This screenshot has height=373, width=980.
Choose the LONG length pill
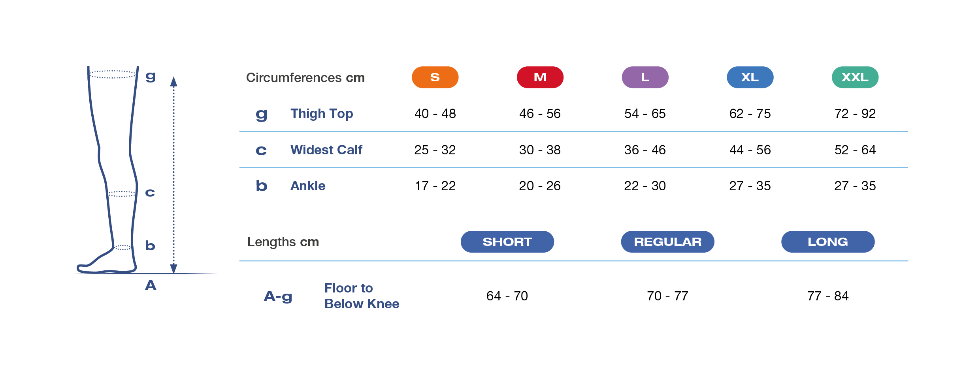coord(828,242)
